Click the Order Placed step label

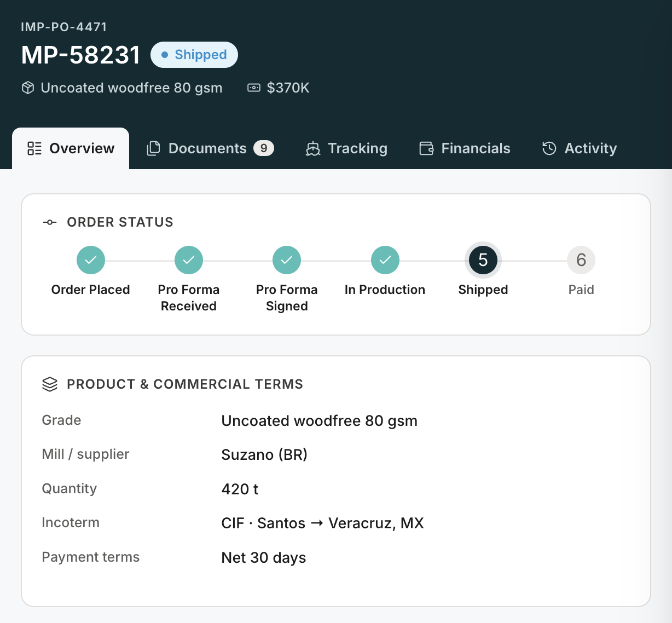point(91,290)
